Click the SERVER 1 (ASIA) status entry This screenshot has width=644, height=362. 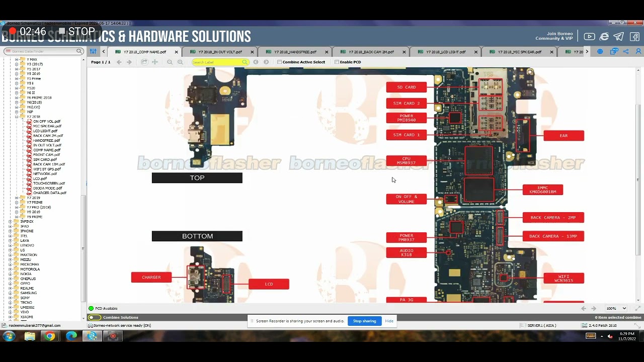coord(538,326)
